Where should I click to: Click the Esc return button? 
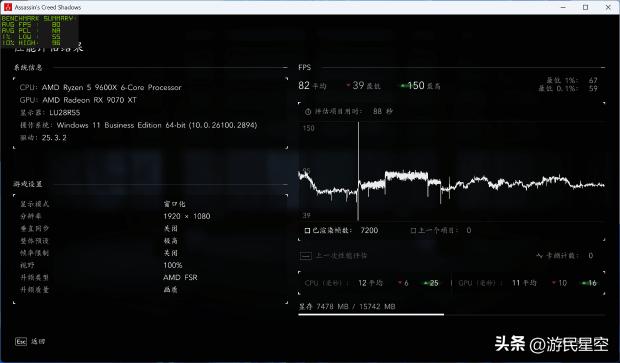pos(30,342)
